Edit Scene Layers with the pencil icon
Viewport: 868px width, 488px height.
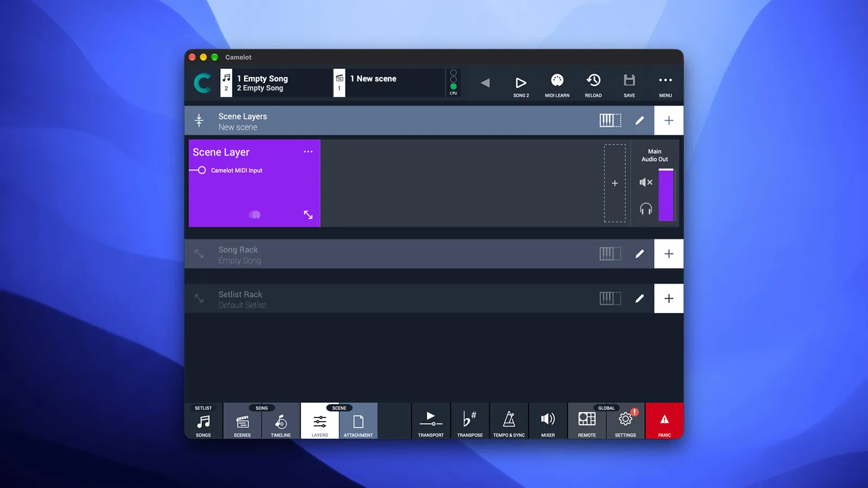tap(640, 120)
